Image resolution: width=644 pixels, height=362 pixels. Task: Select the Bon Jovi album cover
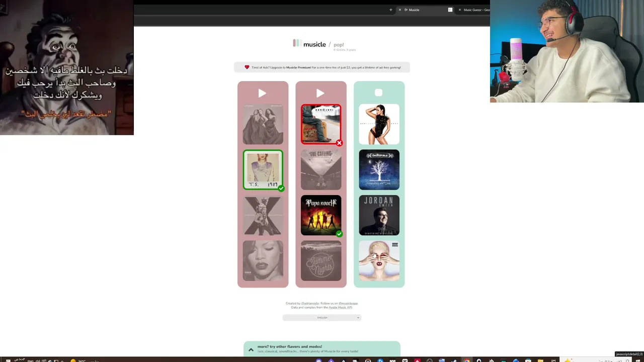(321, 124)
